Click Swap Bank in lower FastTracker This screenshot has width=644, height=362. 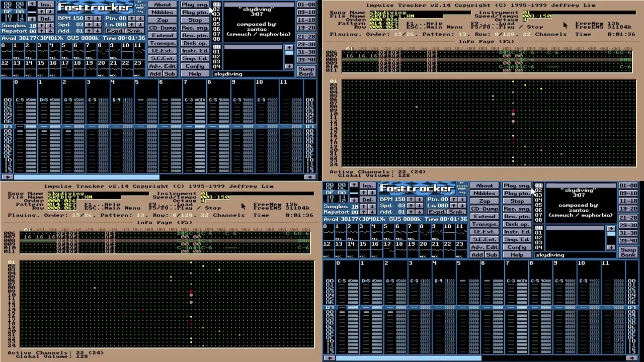[628, 252]
